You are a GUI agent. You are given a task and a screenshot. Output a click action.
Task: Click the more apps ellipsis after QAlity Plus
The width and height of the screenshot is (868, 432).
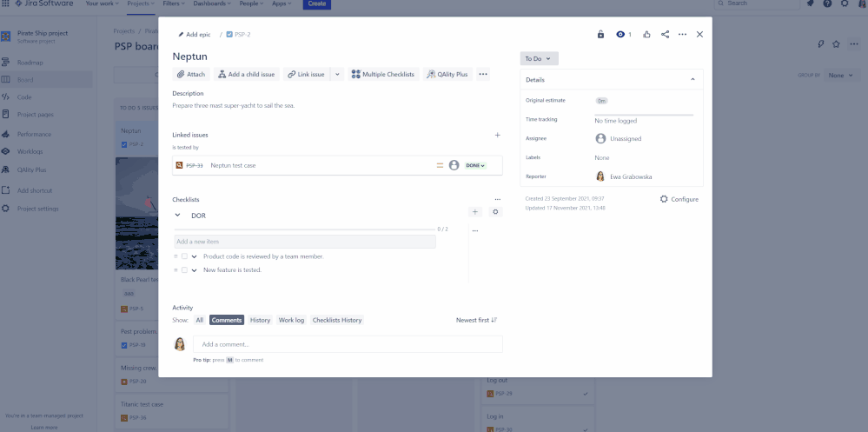(483, 74)
